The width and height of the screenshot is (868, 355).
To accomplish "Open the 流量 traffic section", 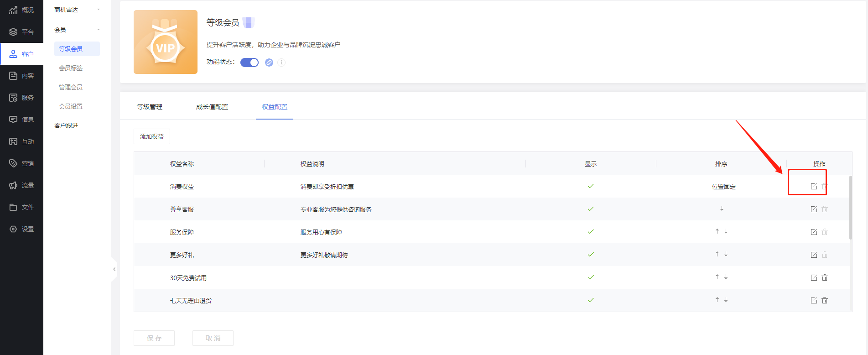I will [x=21, y=185].
